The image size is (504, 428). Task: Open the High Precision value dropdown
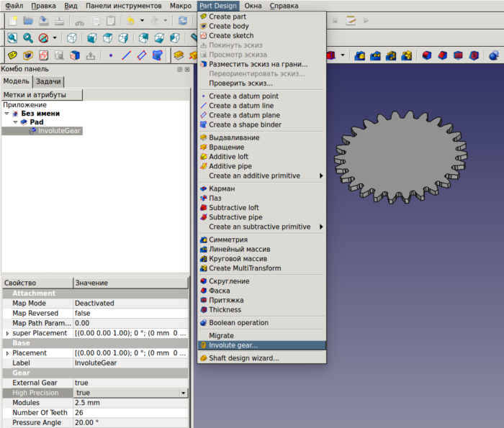(183, 393)
